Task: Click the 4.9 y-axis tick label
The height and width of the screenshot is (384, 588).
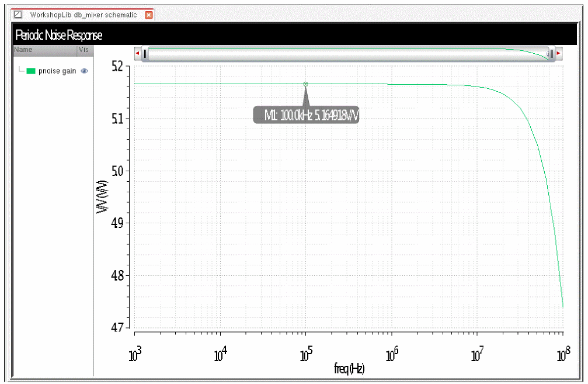Action: [x=117, y=223]
